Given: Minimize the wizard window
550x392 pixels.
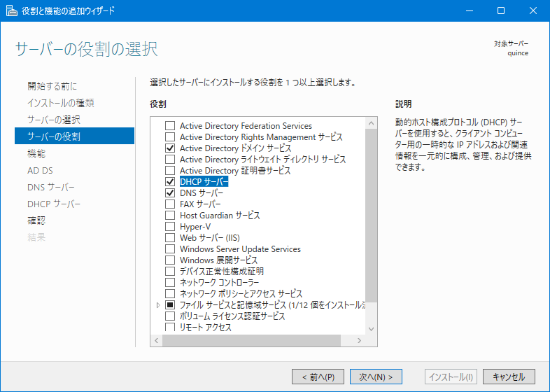Looking at the screenshot, I should tap(470, 11).
